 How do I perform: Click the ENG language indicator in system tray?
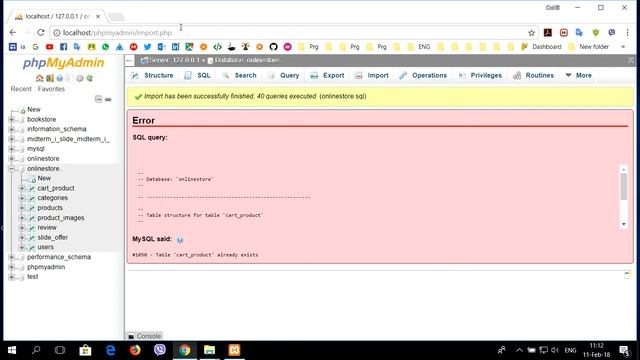pos(570,350)
